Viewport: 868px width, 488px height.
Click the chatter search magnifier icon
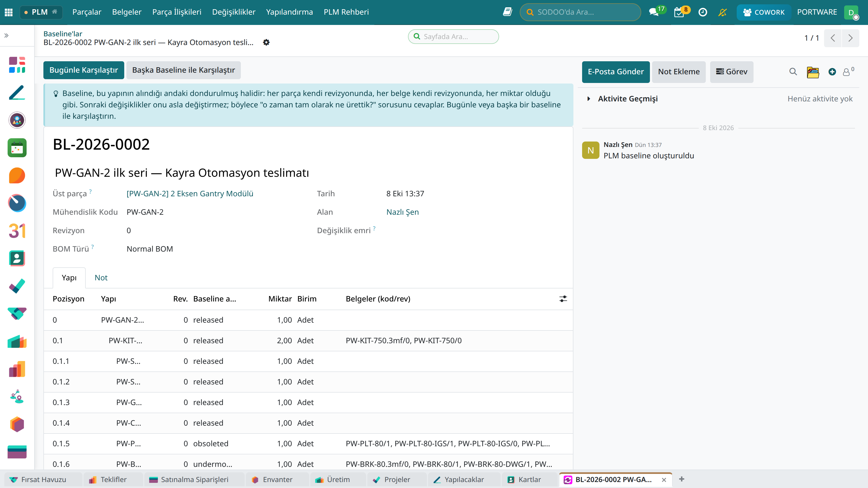click(x=793, y=72)
